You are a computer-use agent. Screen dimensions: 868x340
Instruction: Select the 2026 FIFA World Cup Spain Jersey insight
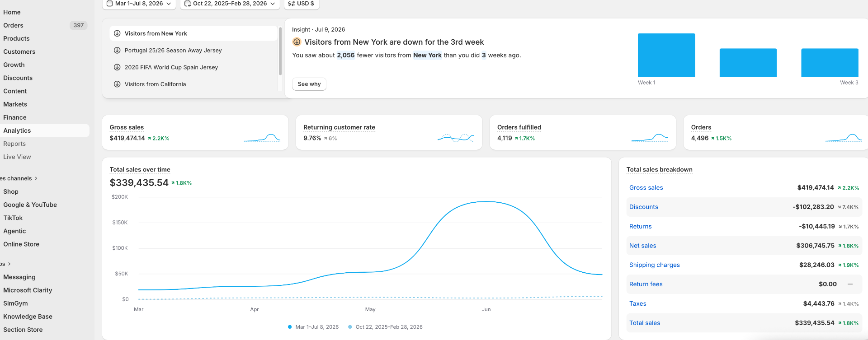click(x=193, y=67)
